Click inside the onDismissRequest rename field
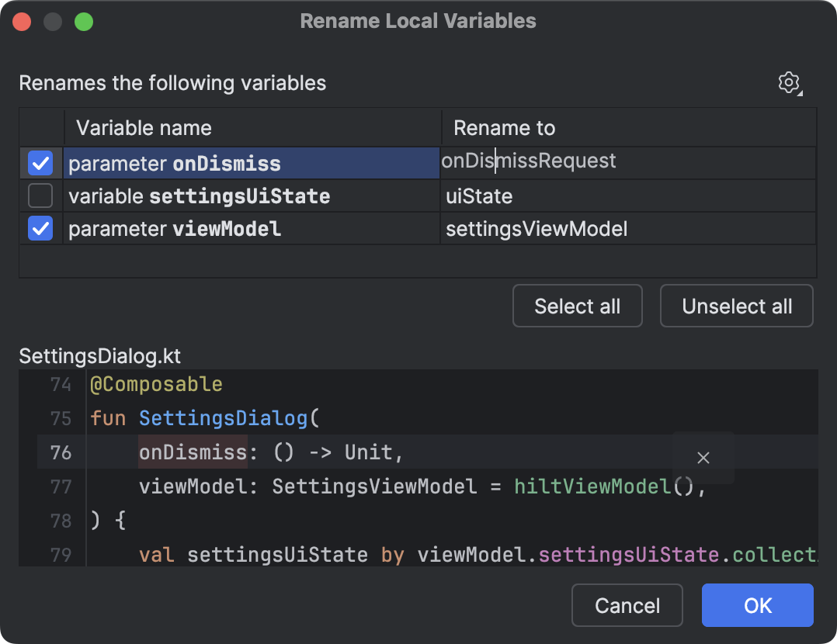837x644 pixels. pyautogui.click(x=528, y=161)
